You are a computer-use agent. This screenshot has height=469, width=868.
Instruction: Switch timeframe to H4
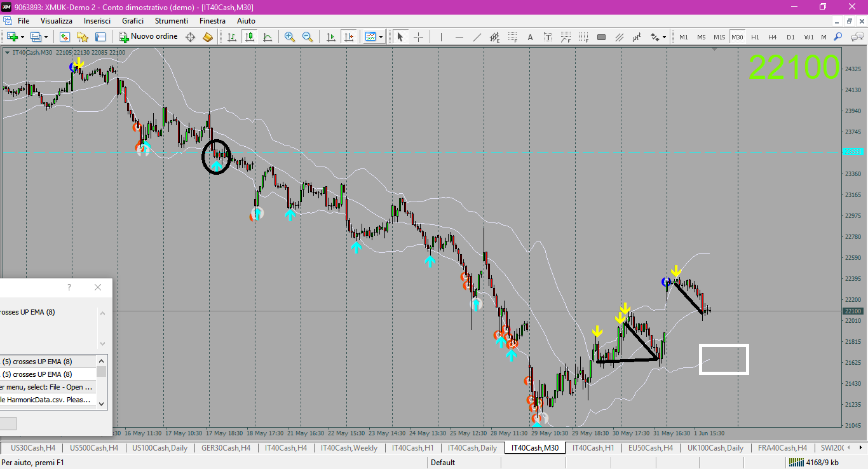point(773,37)
